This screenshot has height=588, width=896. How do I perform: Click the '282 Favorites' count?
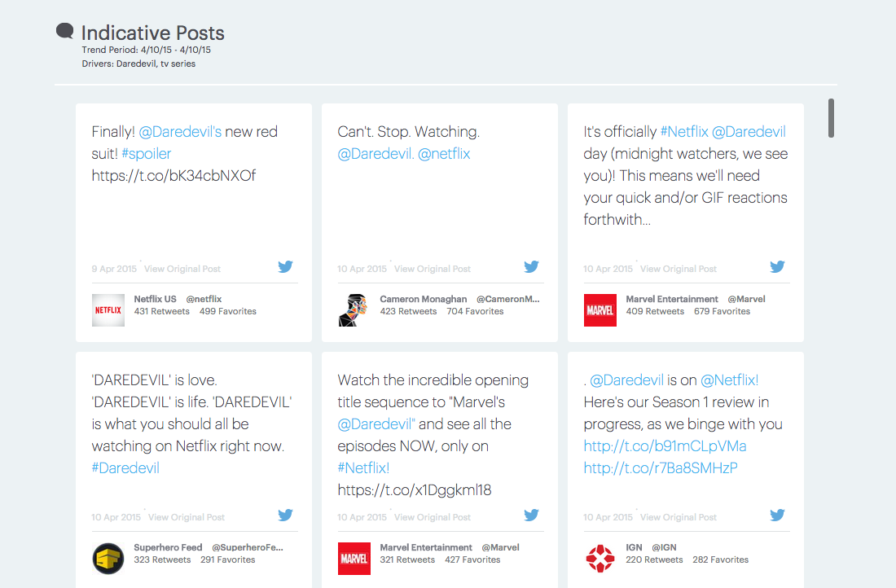click(721, 560)
